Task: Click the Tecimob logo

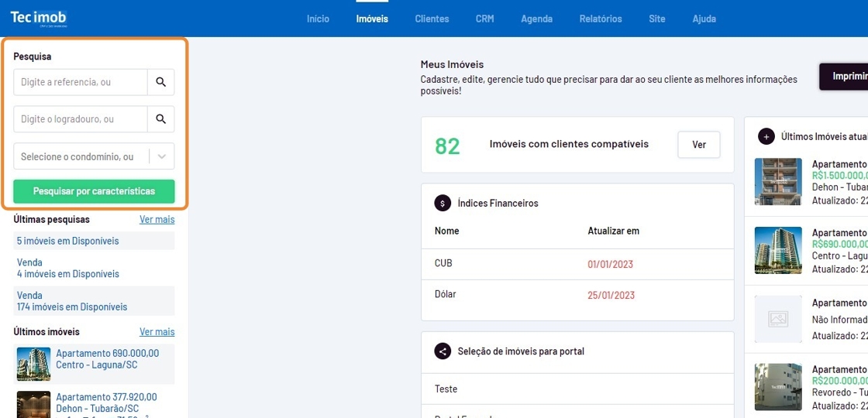Action: pos(39,19)
